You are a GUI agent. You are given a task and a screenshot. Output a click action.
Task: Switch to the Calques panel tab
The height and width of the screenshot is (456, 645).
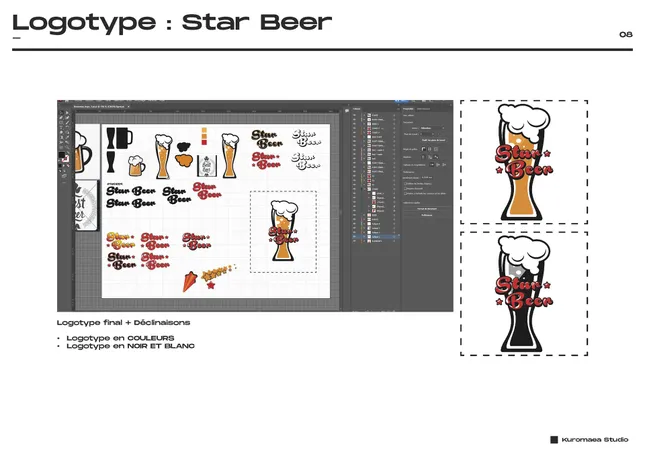point(356,107)
